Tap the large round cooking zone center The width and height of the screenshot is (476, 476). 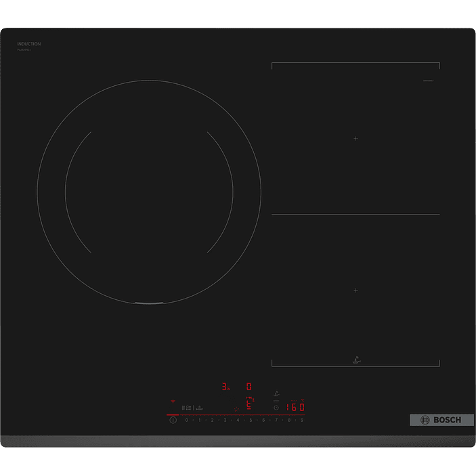tap(149, 192)
